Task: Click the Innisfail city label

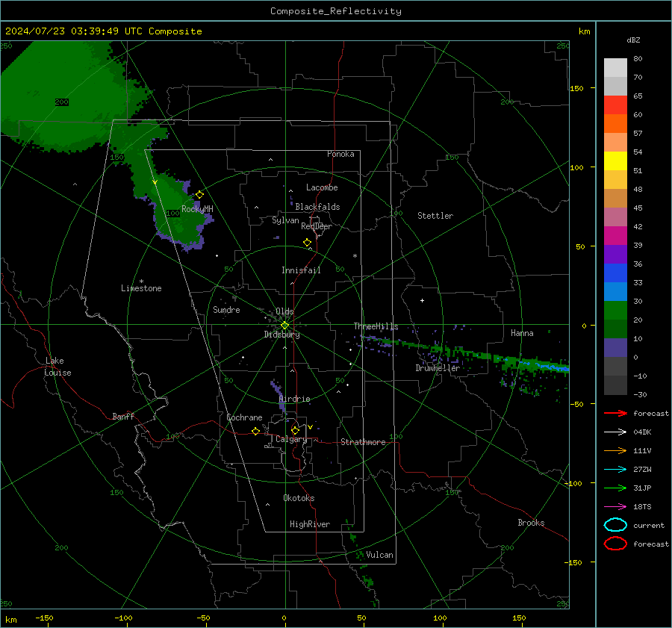Action: [x=301, y=270]
